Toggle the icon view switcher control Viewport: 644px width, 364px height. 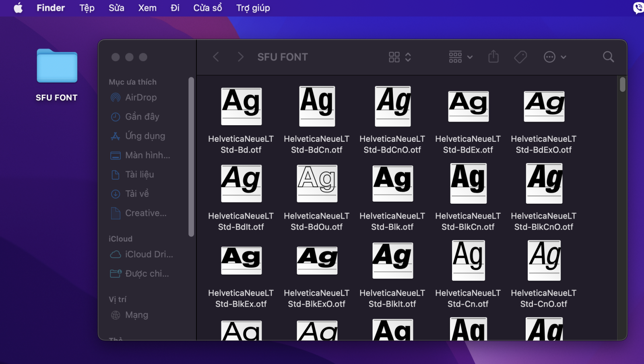coord(400,57)
